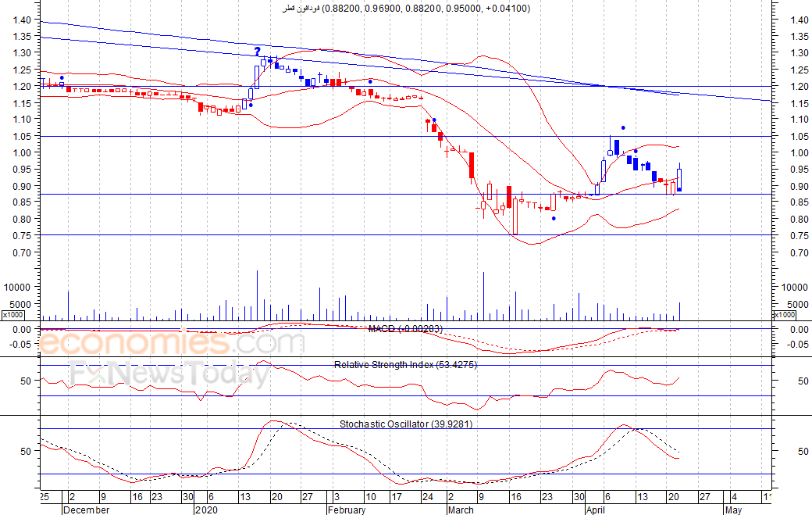Image resolution: width=812 pixels, height=515 pixels.
Task: Click the MACD indicator label
Action: tap(405, 329)
